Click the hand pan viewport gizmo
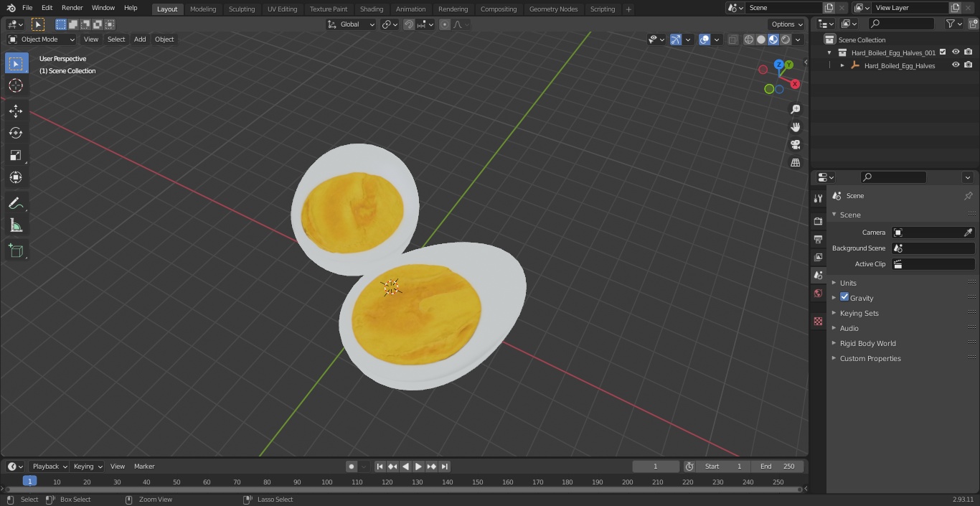 795,127
